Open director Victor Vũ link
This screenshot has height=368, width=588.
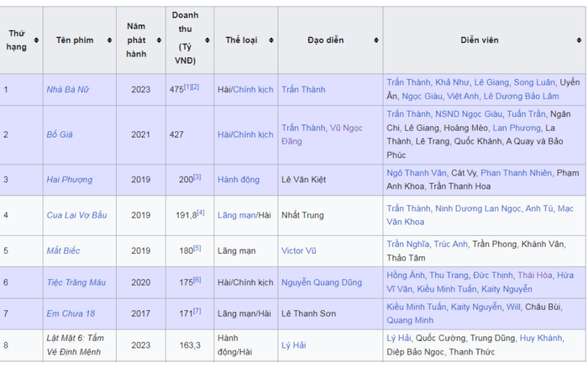pos(299,251)
